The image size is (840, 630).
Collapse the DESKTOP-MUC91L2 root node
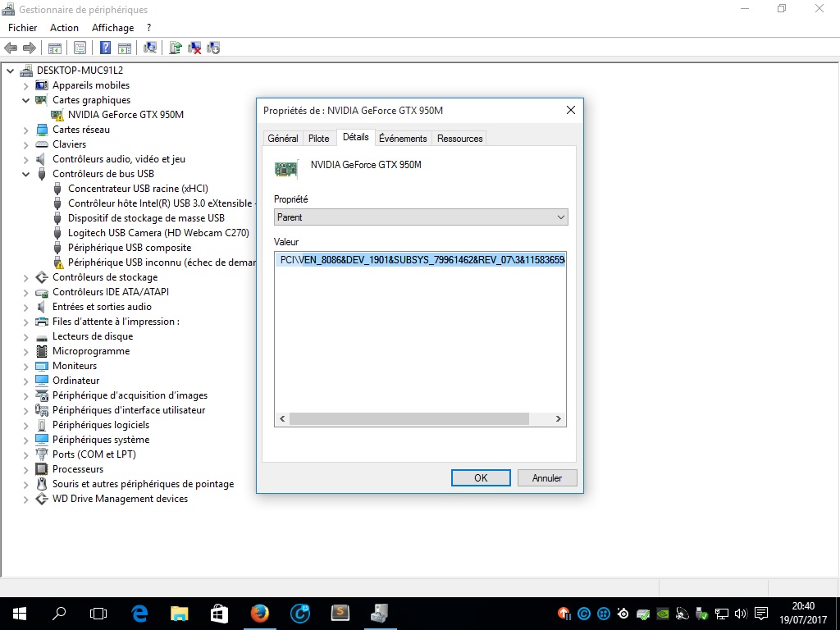pyautogui.click(x=10, y=71)
